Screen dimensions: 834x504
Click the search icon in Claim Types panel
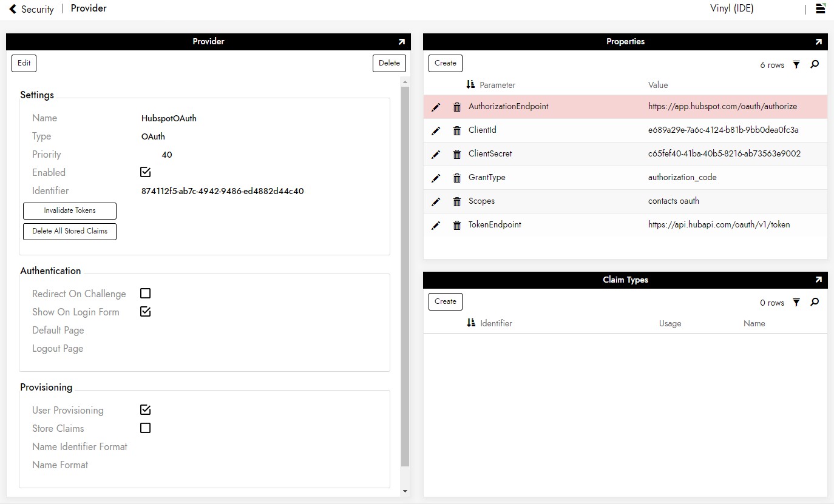tap(815, 302)
